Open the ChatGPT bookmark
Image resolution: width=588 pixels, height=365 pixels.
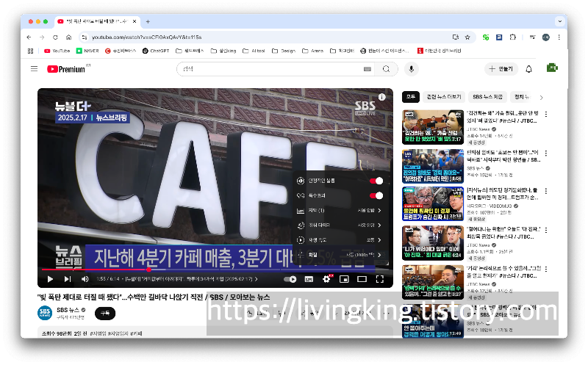156,51
